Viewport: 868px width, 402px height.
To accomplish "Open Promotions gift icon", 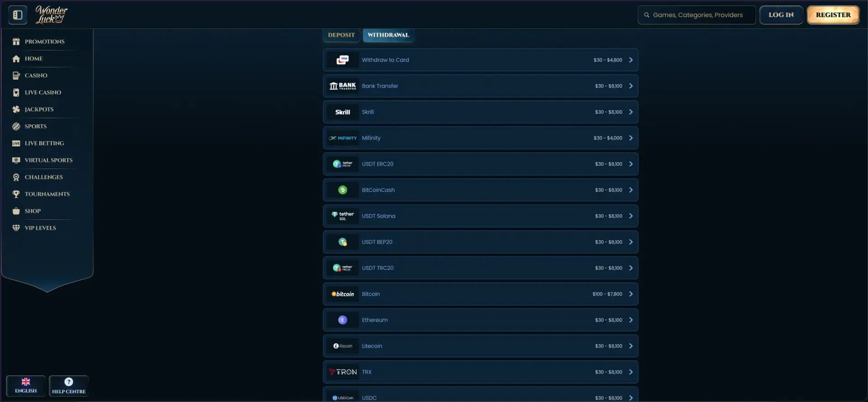I will pyautogui.click(x=16, y=42).
